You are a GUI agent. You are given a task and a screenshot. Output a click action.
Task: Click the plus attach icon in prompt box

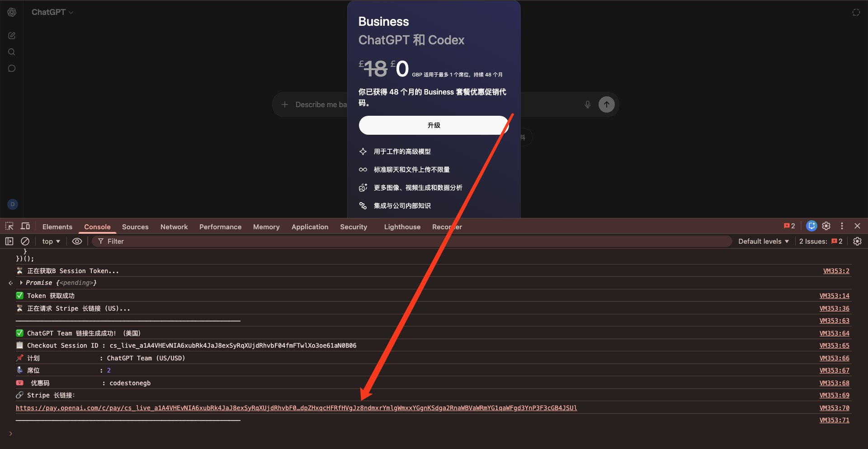285,104
